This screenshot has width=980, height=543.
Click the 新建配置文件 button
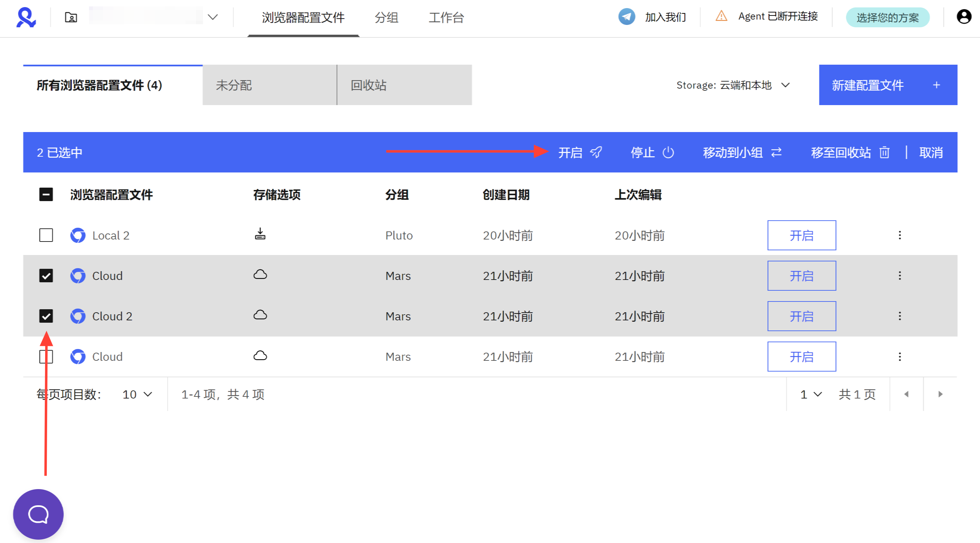(x=888, y=85)
